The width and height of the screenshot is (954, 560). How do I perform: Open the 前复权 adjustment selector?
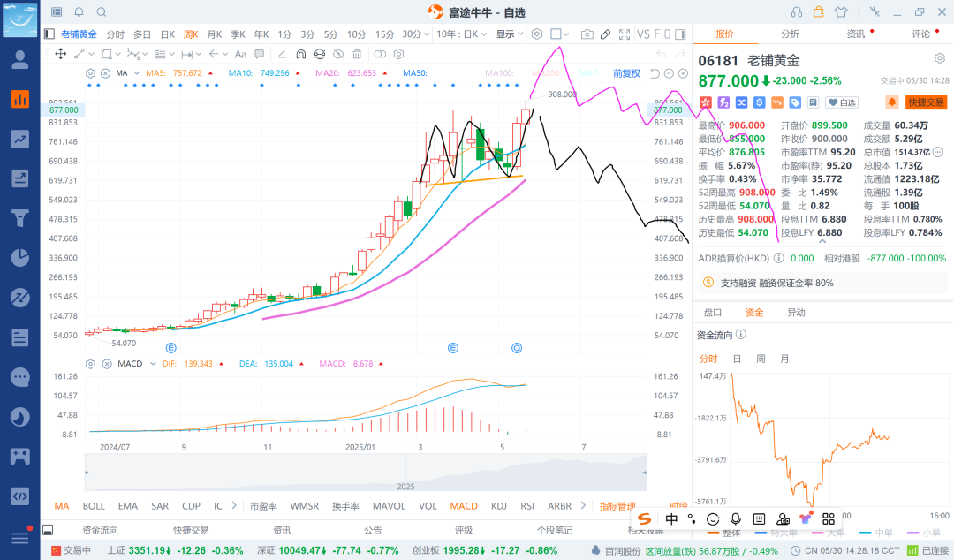[626, 73]
